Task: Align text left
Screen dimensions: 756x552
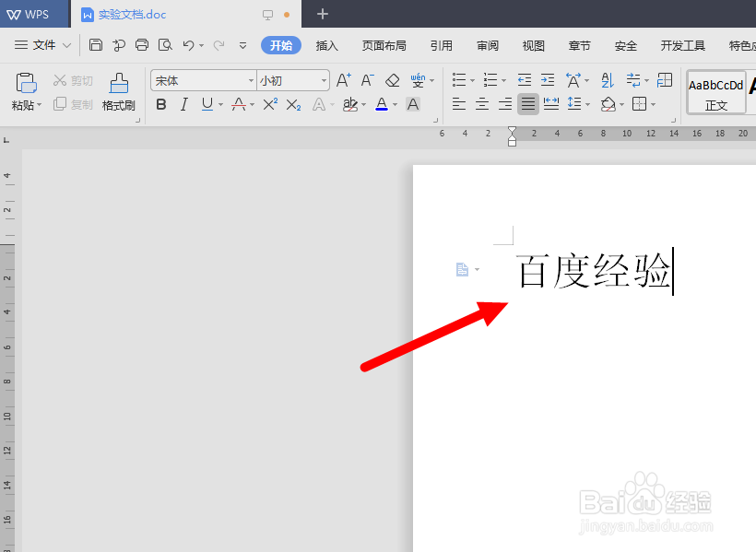Action: pyautogui.click(x=459, y=104)
